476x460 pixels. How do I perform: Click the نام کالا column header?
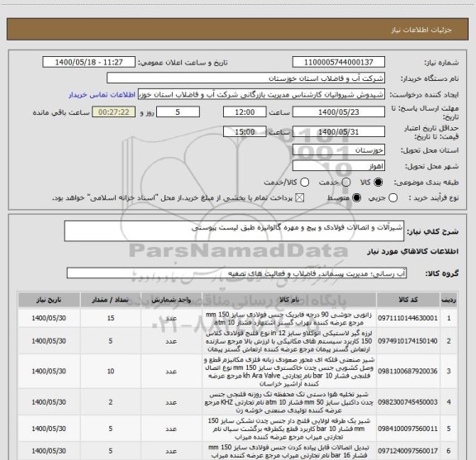[289, 300]
